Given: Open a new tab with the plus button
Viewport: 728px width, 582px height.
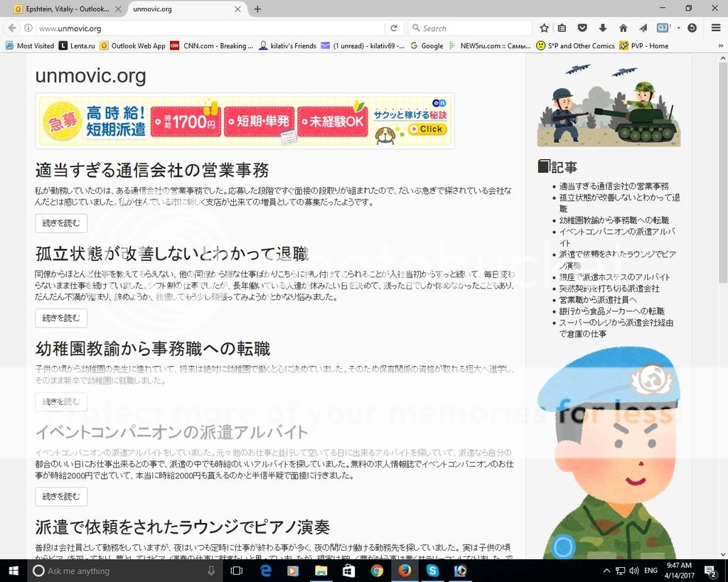Looking at the screenshot, I should (x=257, y=9).
